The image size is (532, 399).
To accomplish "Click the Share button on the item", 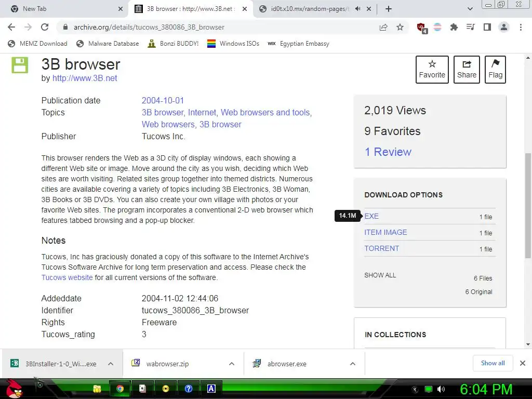I will (x=467, y=70).
